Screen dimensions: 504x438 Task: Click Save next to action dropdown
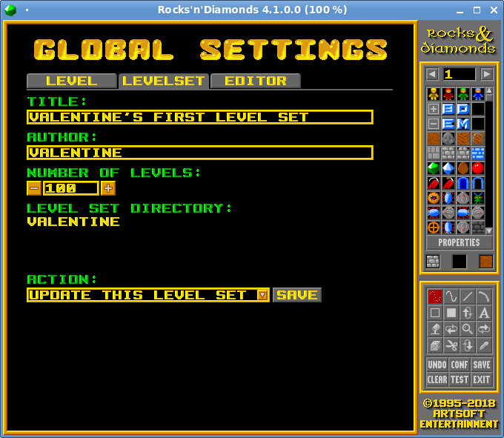pos(297,295)
